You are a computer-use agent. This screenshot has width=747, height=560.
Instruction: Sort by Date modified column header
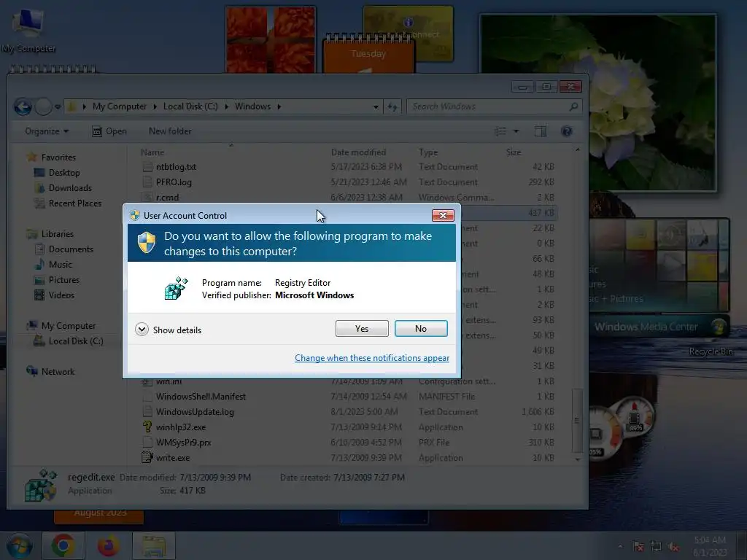[359, 152]
